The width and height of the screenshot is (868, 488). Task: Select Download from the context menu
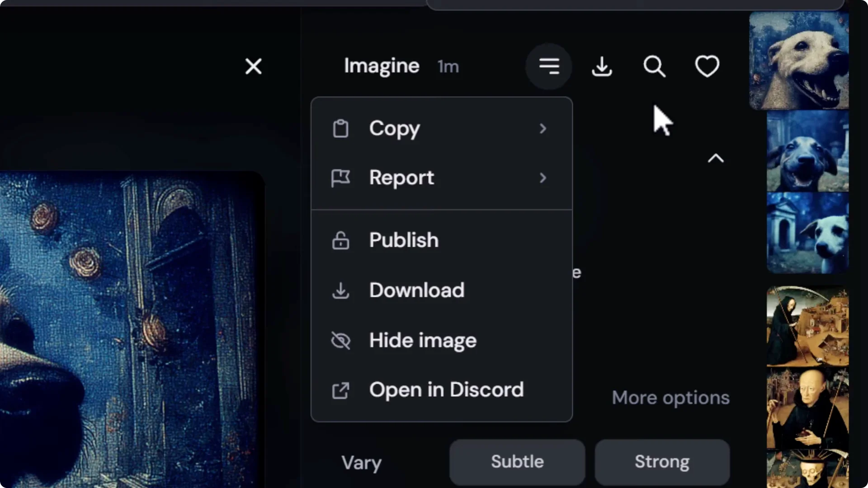tap(416, 291)
